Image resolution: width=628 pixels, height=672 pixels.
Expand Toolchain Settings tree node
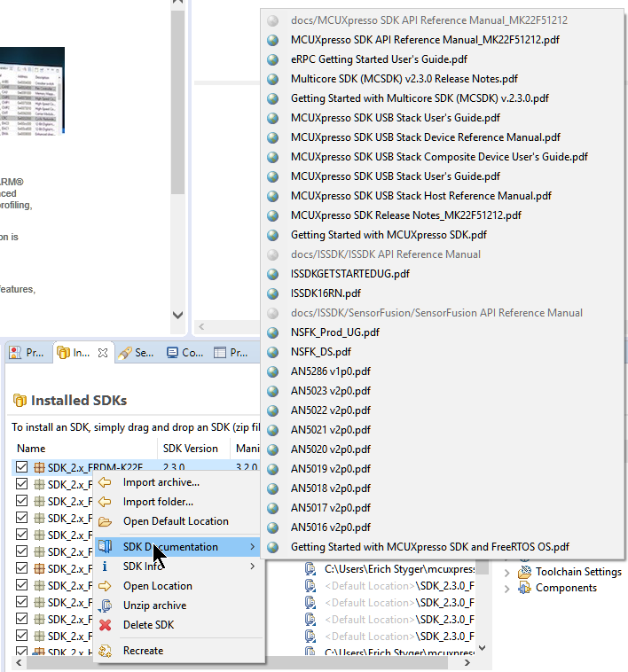coord(507,573)
